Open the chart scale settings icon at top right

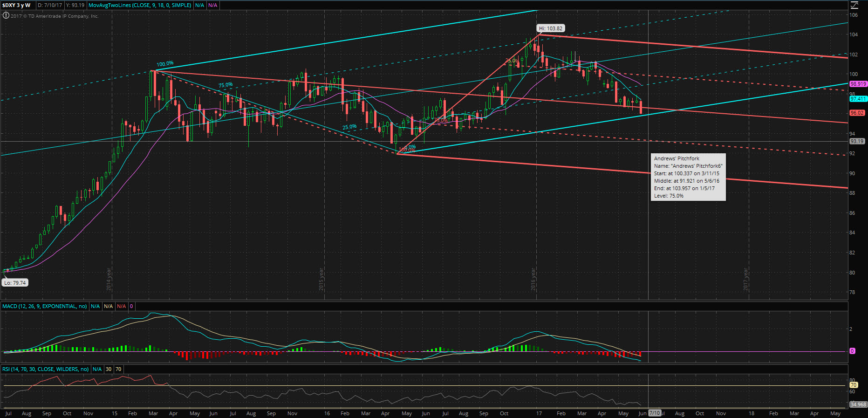pyautogui.click(x=854, y=5)
